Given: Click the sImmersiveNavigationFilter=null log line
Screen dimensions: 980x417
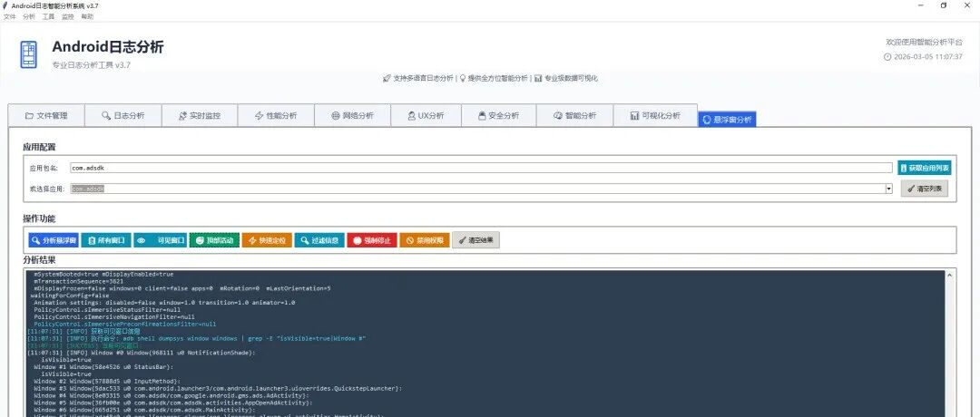Looking at the screenshot, I should (x=114, y=317).
